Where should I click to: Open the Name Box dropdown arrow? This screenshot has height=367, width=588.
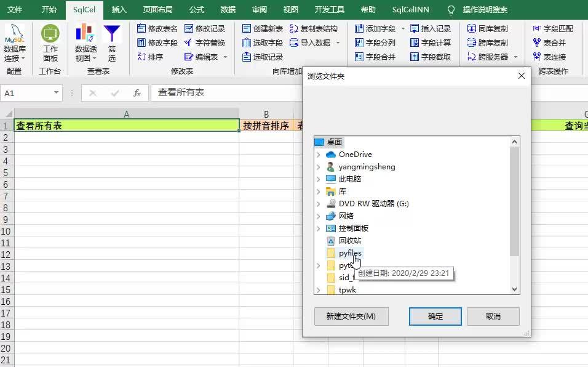point(56,93)
